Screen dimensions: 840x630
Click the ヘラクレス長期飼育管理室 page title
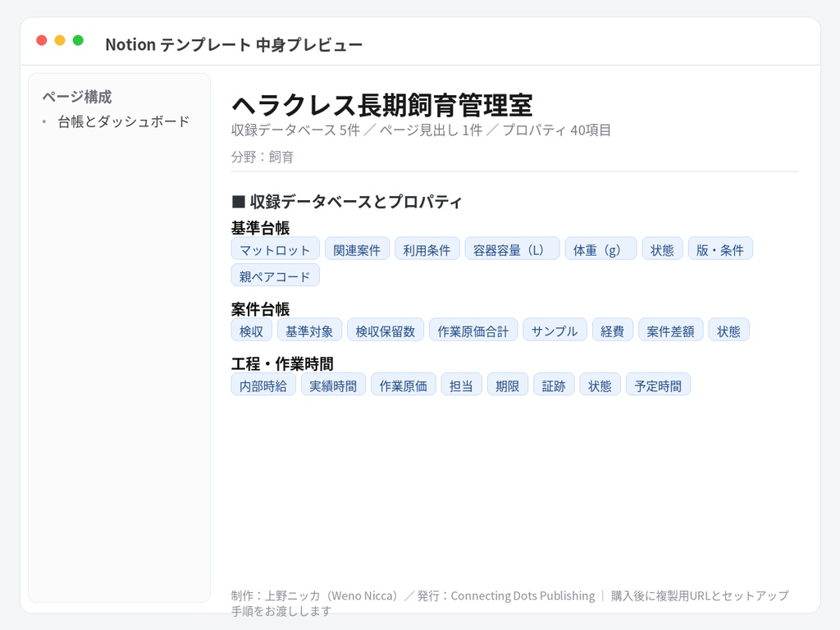382,104
